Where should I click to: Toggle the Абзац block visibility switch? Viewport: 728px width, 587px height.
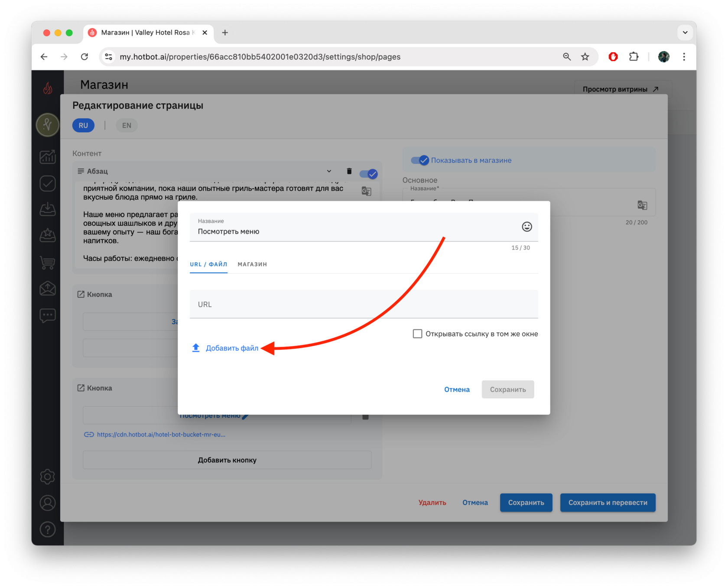369,174
